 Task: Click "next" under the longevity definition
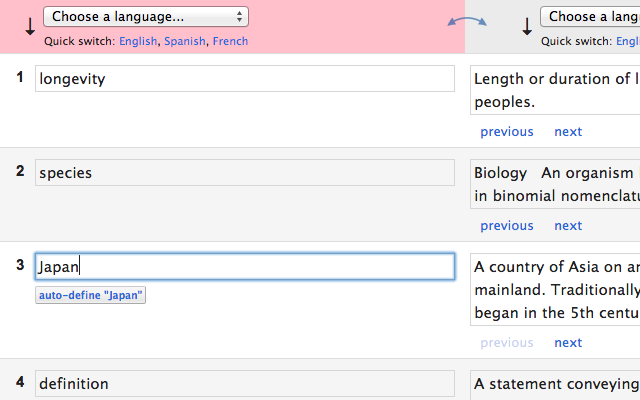[568, 132]
